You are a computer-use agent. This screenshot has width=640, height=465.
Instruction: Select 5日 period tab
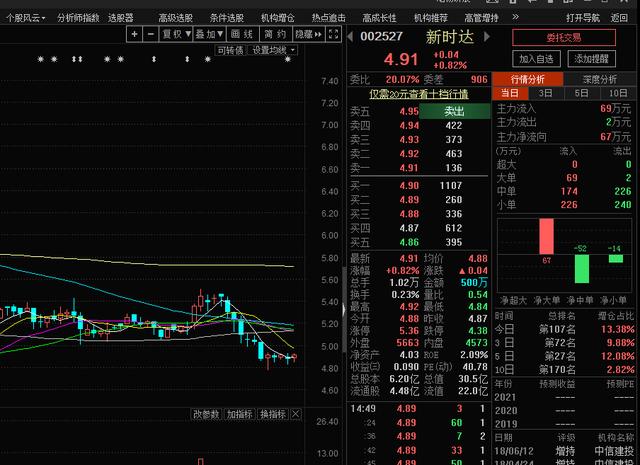pos(582,93)
